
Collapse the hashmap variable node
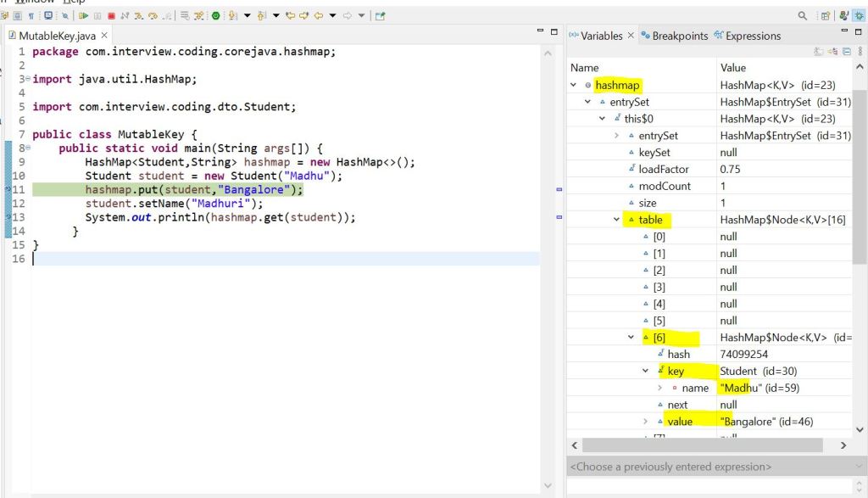pyautogui.click(x=574, y=86)
